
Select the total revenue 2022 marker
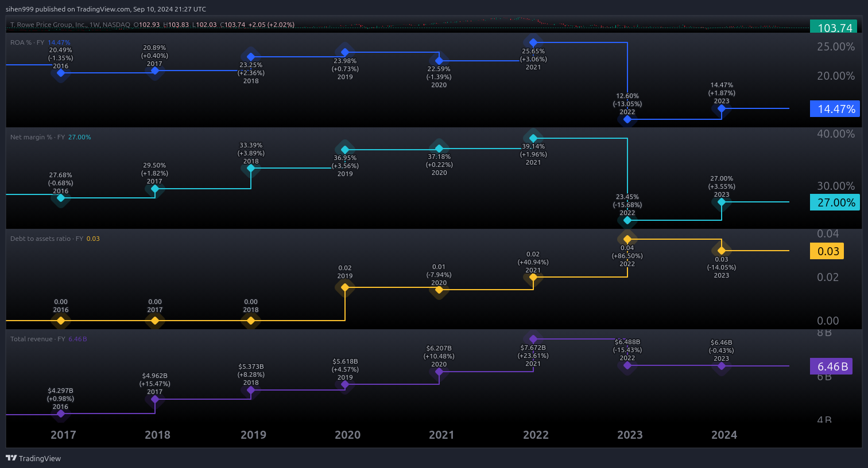627,365
